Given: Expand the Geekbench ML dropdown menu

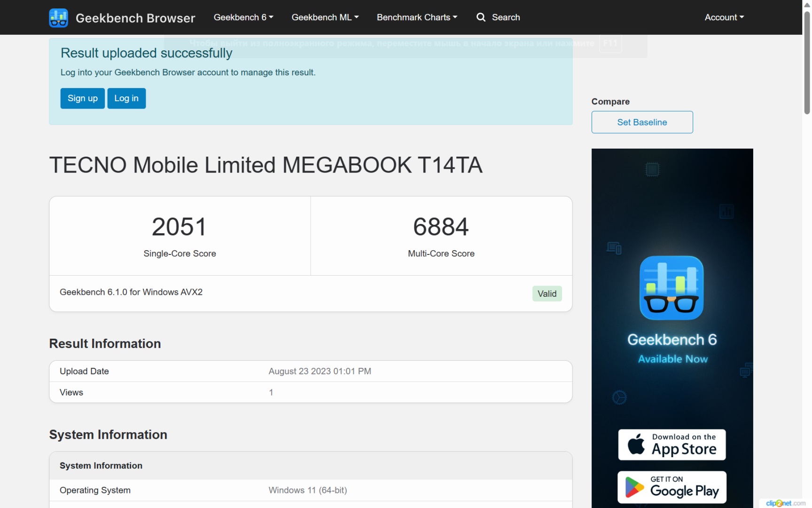Looking at the screenshot, I should click(x=325, y=17).
